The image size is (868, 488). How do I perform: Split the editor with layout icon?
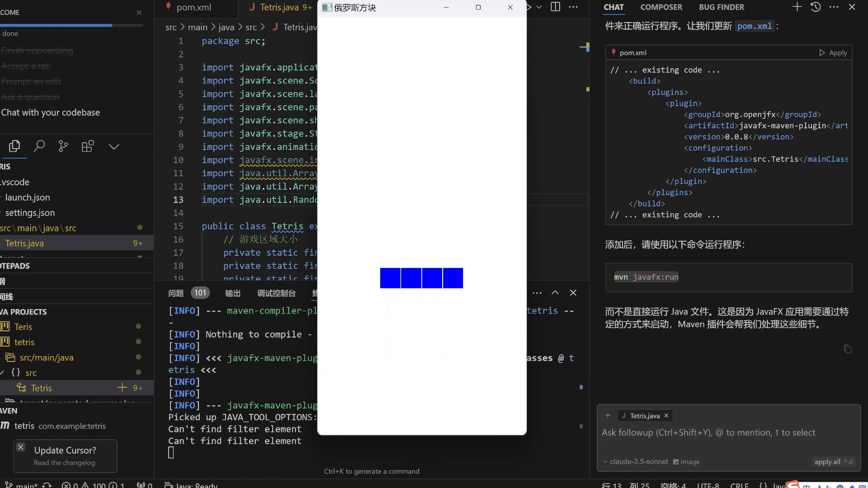coord(556,7)
